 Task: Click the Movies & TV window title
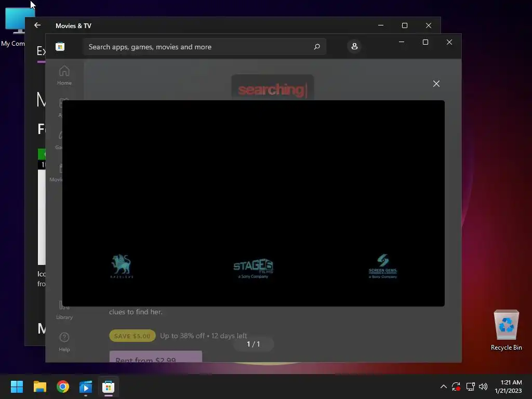pos(73,26)
